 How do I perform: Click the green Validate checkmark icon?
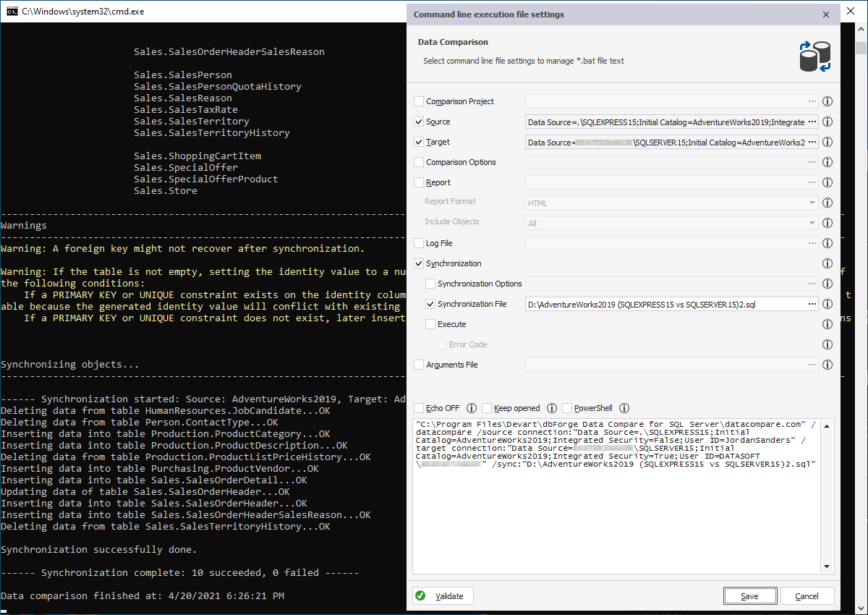(x=422, y=595)
